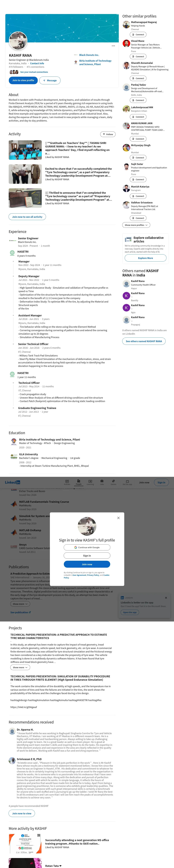Open See publication external link
Screen dimensions: 174x868
click(x=21, y=612)
